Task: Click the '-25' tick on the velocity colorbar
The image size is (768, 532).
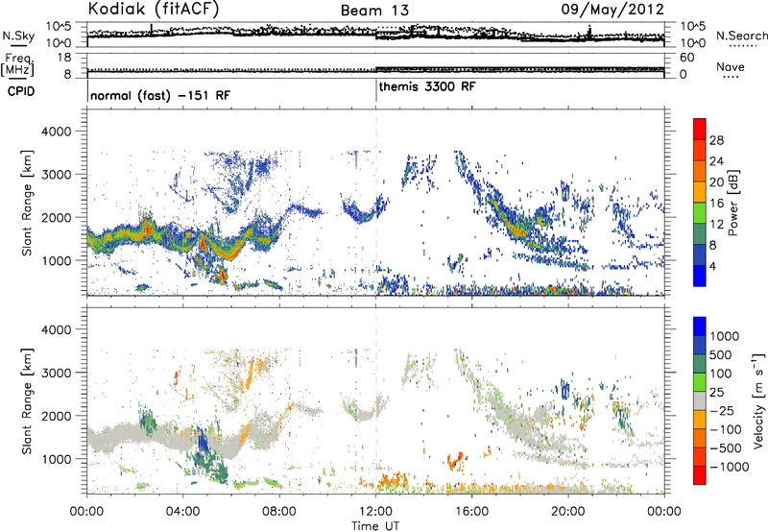Action: point(720,410)
